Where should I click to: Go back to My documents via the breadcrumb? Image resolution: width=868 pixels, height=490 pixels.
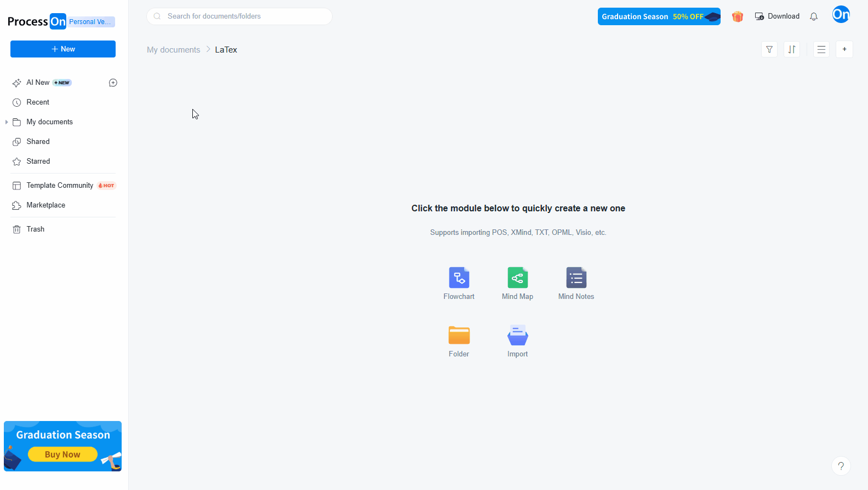[x=173, y=50]
